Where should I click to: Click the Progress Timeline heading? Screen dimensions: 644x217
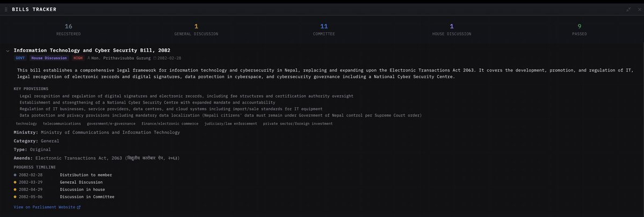(34, 167)
